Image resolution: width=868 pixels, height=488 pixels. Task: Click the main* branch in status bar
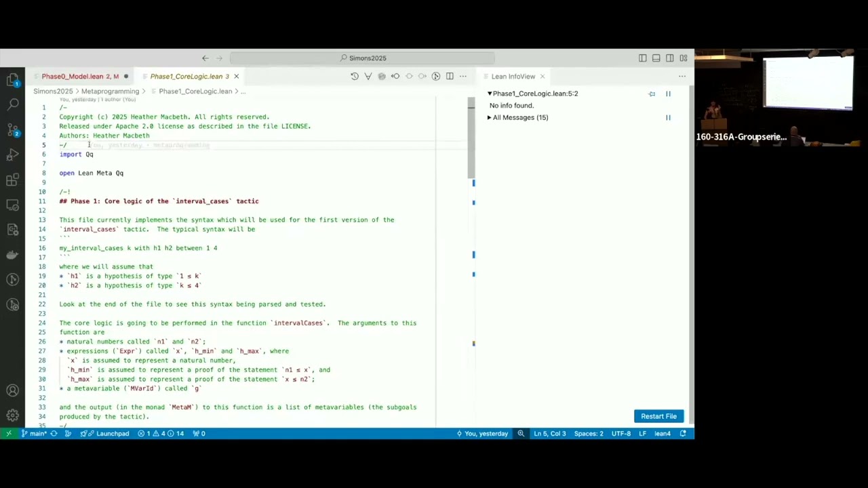pos(34,434)
